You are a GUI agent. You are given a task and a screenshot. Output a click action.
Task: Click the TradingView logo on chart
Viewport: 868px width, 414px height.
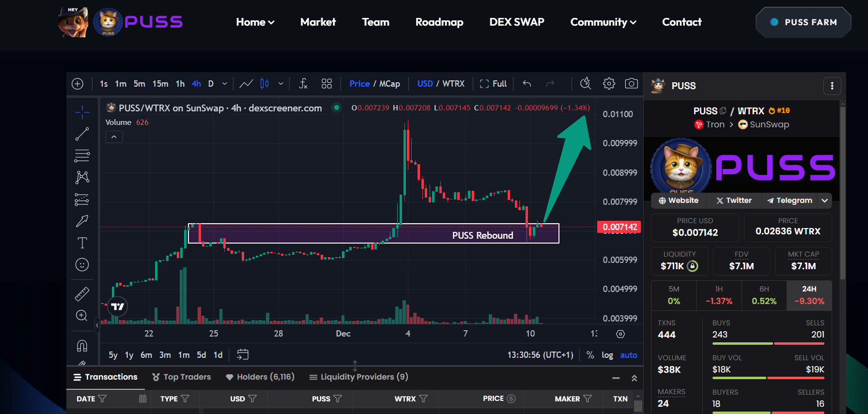(x=117, y=306)
